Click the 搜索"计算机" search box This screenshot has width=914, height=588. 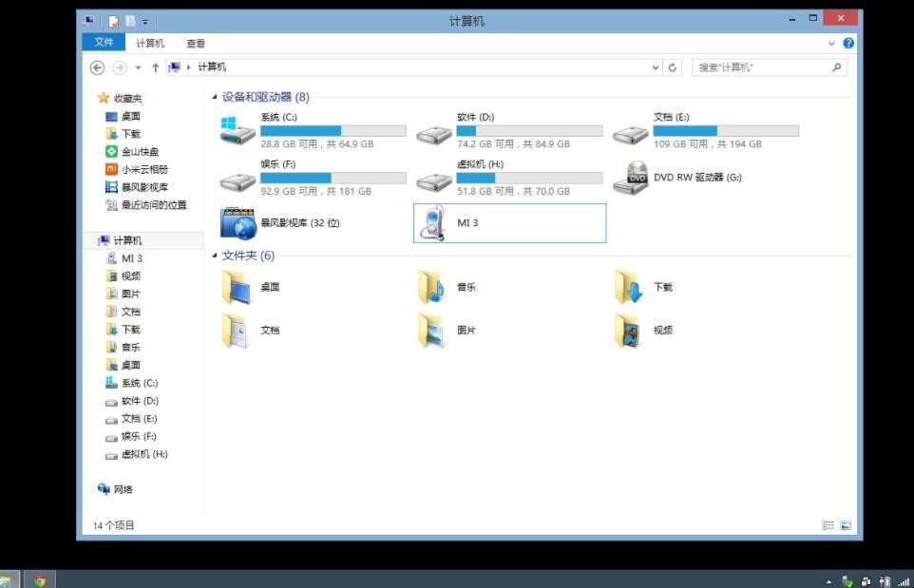tap(760, 66)
